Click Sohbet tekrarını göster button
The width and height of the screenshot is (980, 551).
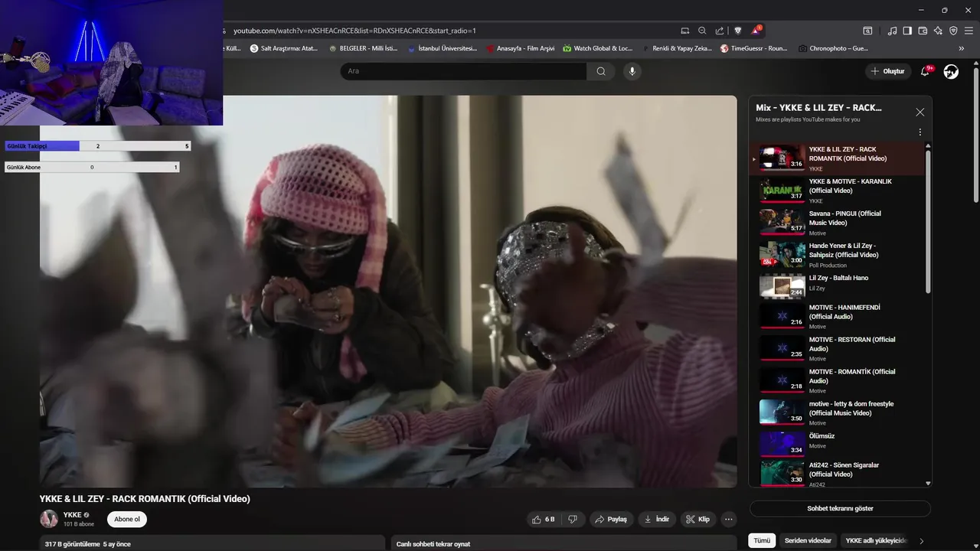coord(840,508)
